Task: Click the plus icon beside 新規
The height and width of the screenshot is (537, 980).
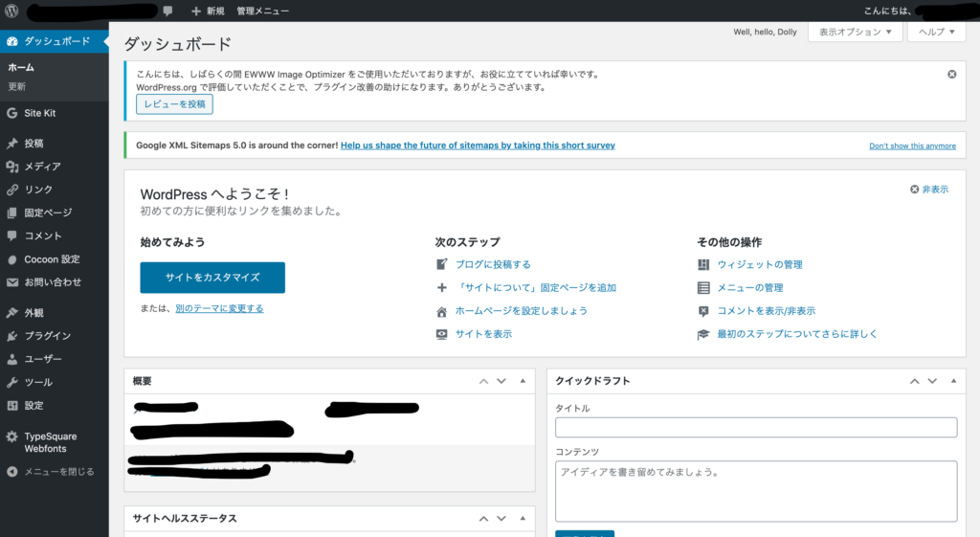Action: coord(195,11)
